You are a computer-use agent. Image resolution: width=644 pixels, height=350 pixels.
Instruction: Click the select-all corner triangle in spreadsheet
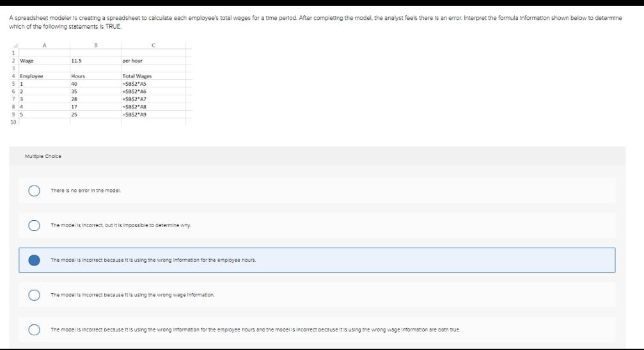(15, 45)
